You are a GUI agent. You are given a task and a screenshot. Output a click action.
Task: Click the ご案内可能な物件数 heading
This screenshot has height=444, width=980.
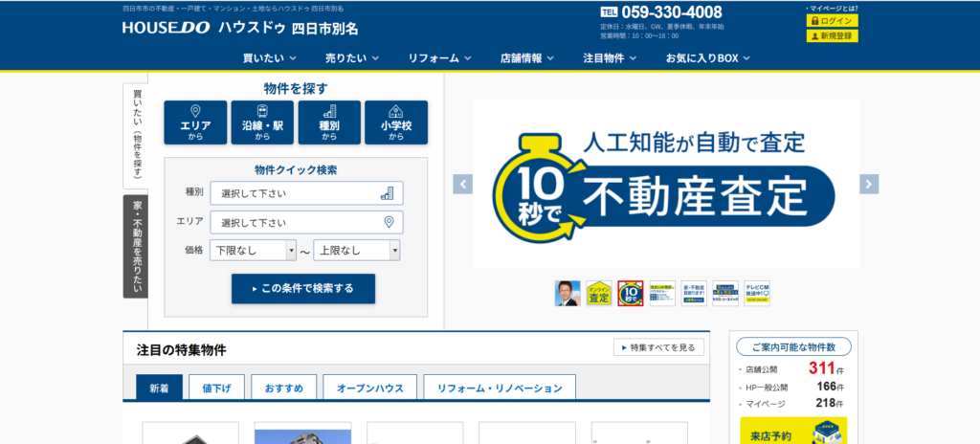tap(793, 346)
